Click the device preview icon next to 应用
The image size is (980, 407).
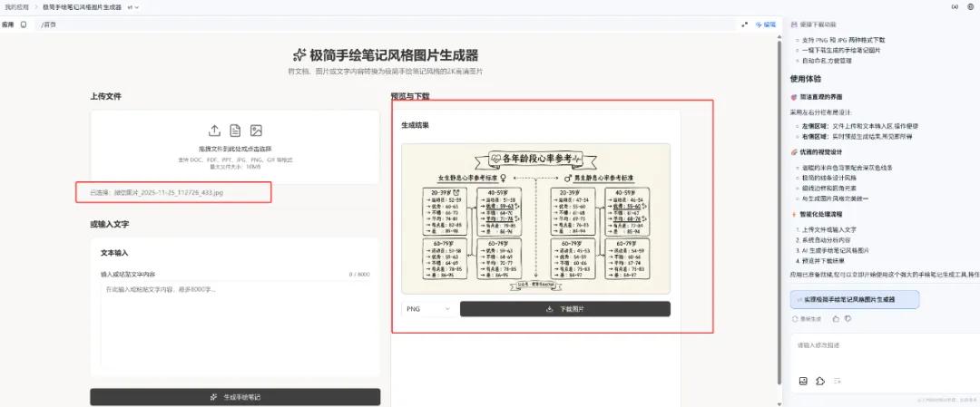(24, 24)
